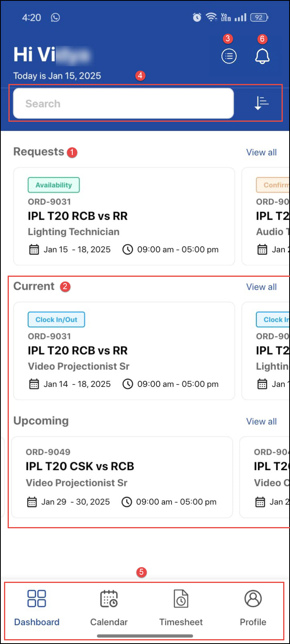This screenshot has height=644, width=290.
Task: Open notifications bell icon
Action: [262, 56]
